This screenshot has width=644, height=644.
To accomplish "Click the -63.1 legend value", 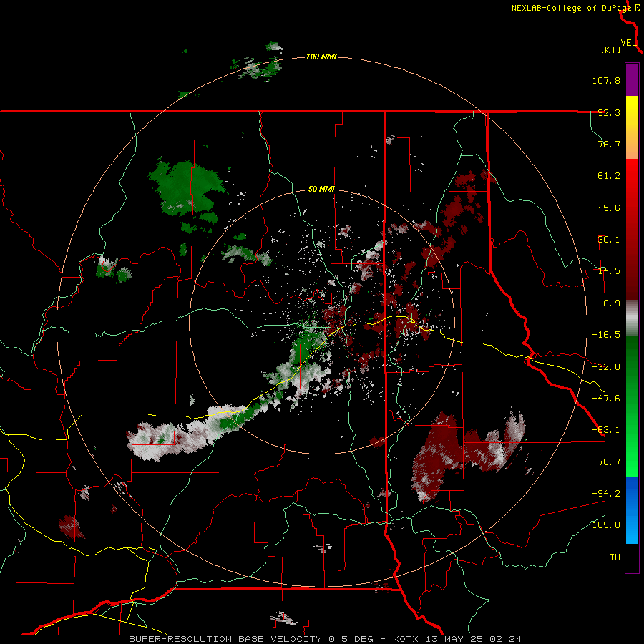I will pos(606,430).
